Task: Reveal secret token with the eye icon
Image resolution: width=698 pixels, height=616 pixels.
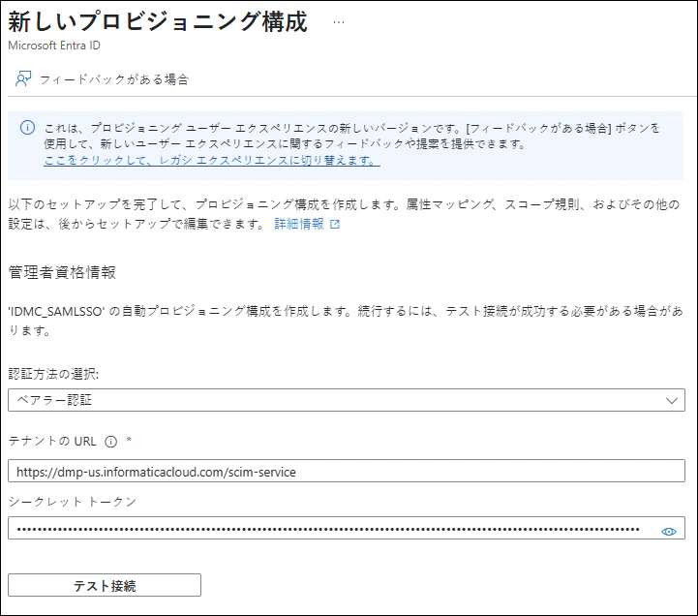Action: tap(669, 532)
